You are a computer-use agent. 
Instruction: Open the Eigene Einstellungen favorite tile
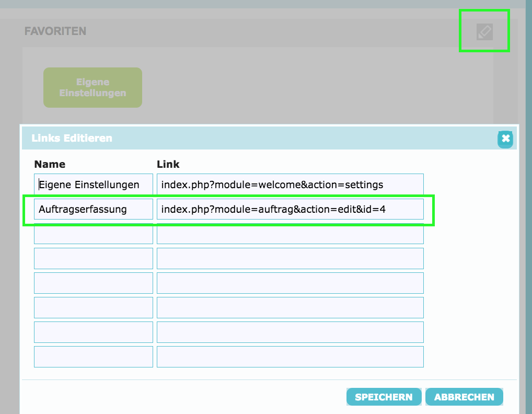[92, 87]
